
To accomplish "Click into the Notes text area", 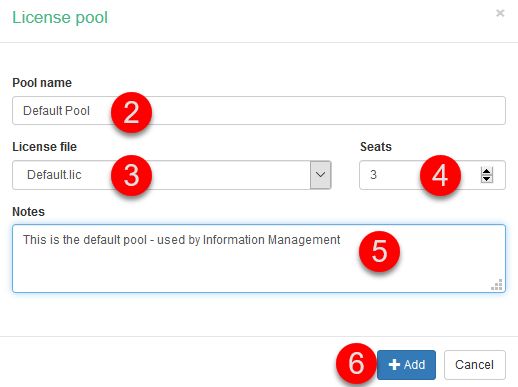I will (259, 259).
